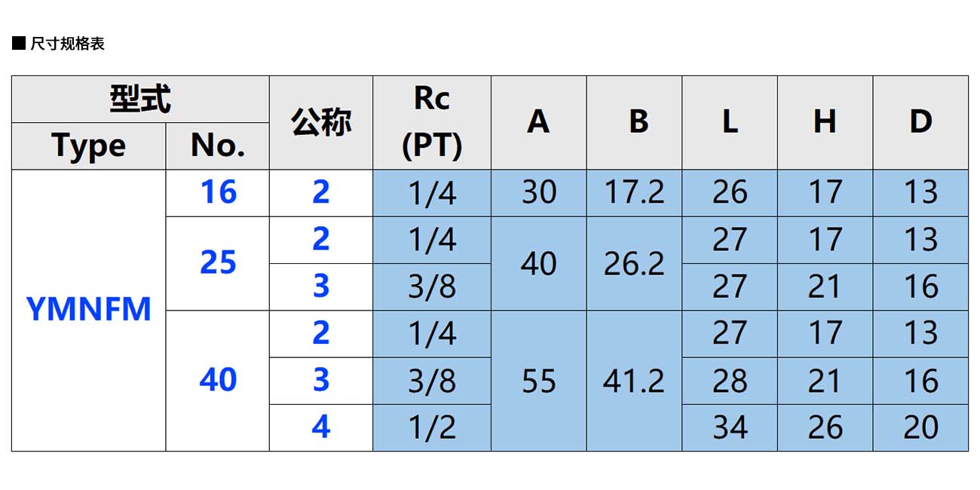Click the 1/2 Rc thread size cell
This screenshot has width=980, height=490.
(x=432, y=427)
